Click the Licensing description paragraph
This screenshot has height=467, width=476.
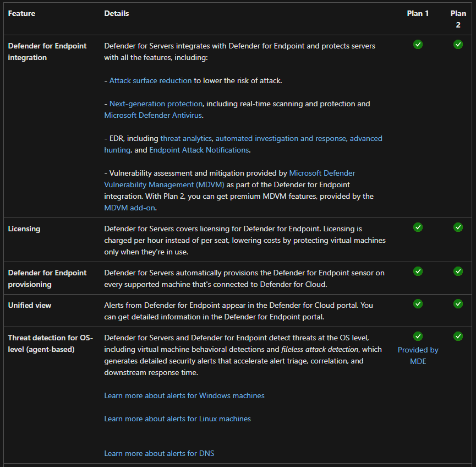pos(245,240)
